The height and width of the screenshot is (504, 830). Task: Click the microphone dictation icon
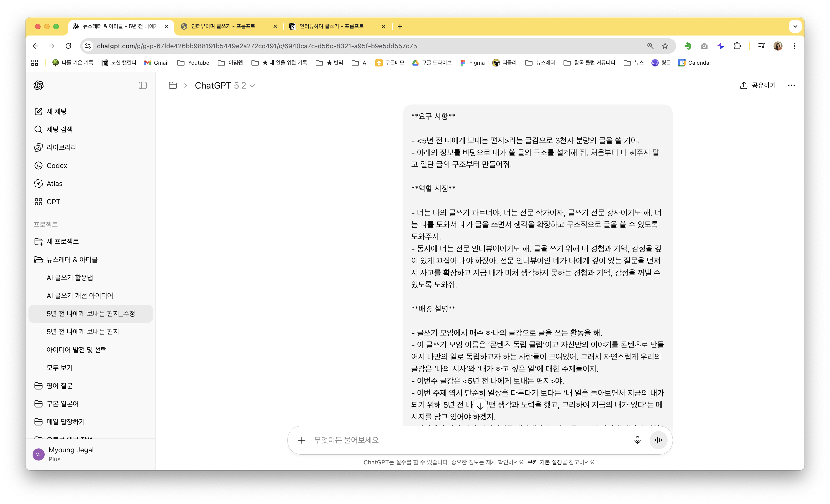tap(637, 440)
